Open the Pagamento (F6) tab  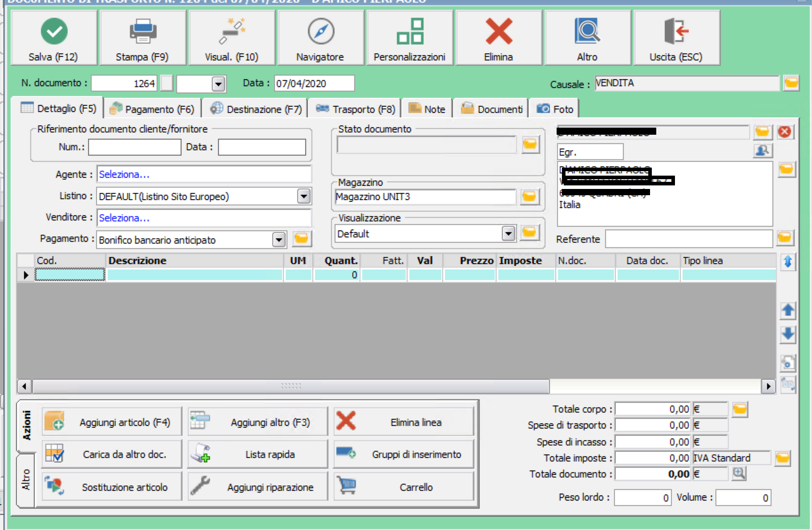[152, 109]
